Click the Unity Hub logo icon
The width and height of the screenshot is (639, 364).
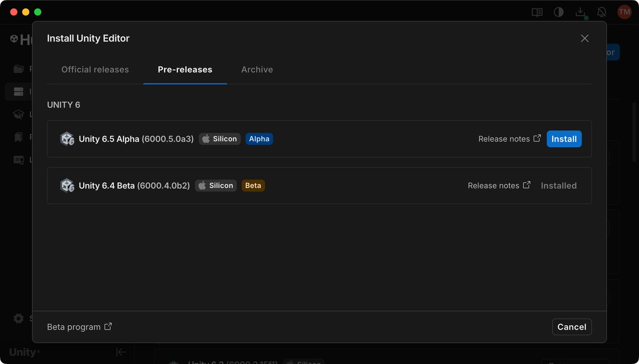[14, 39]
